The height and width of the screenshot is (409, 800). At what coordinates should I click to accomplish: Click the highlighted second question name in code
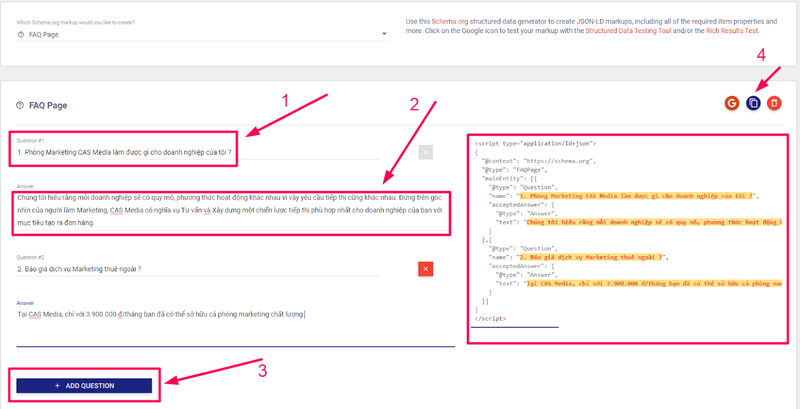pos(589,257)
